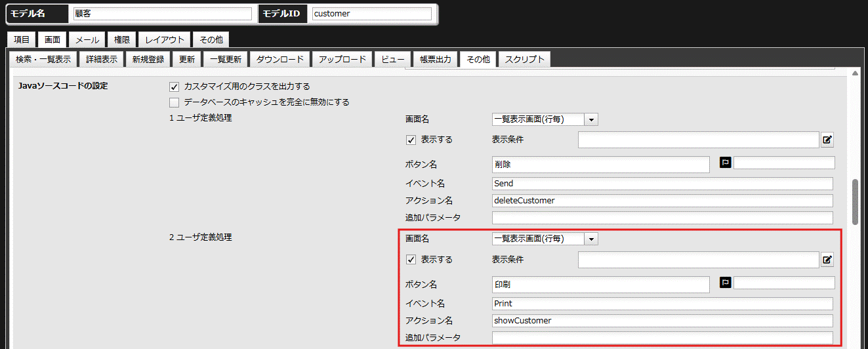This screenshot has height=349, width=868.
Task: Click モデル名 field containing 顧客
Action: click(x=163, y=14)
